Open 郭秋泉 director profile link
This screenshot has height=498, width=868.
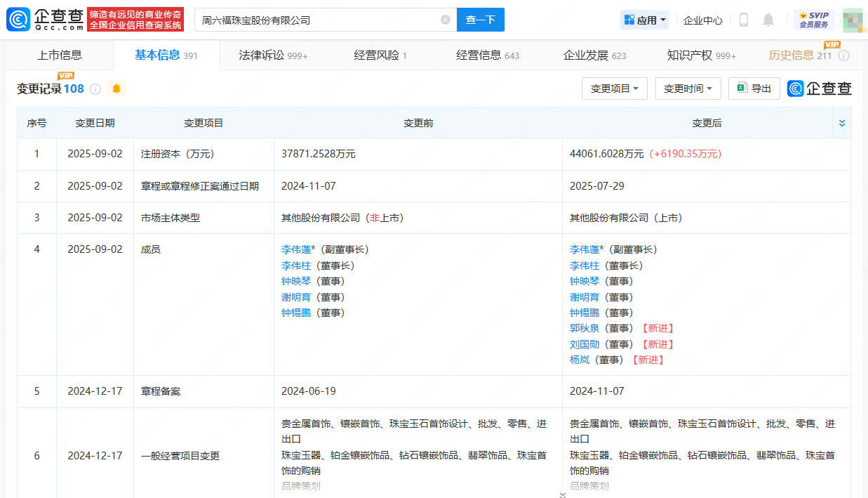tap(585, 328)
